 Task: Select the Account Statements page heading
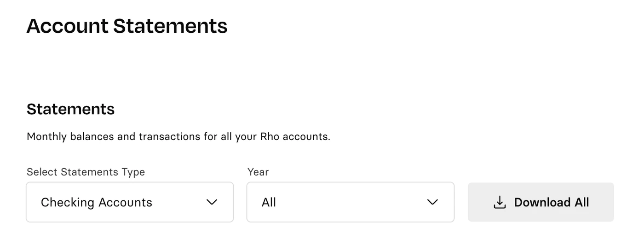[x=127, y=26]
